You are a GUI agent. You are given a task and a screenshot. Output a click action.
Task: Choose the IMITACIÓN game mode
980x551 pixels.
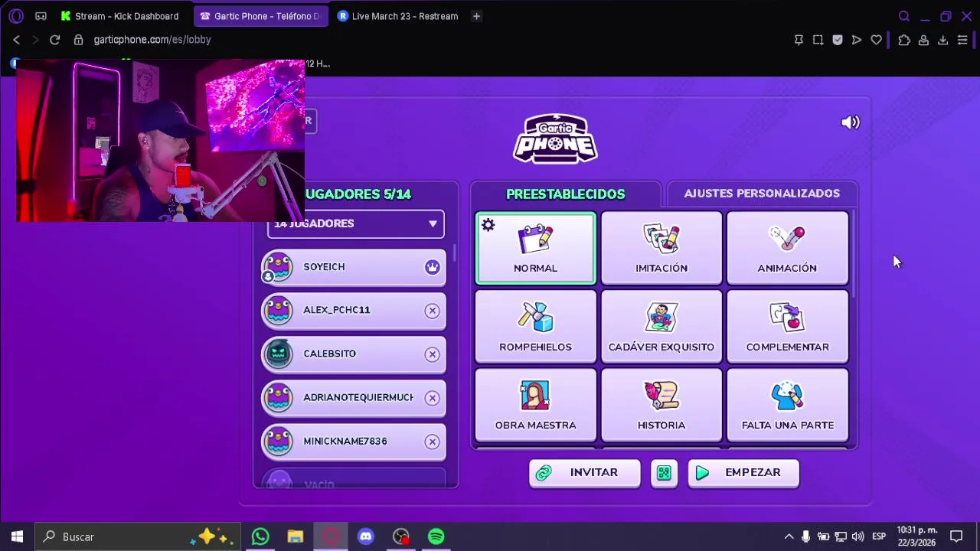pos(661,249)
